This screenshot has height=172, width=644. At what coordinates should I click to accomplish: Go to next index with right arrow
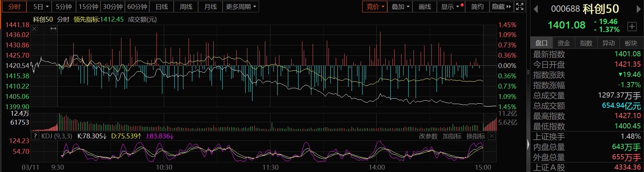639,9
